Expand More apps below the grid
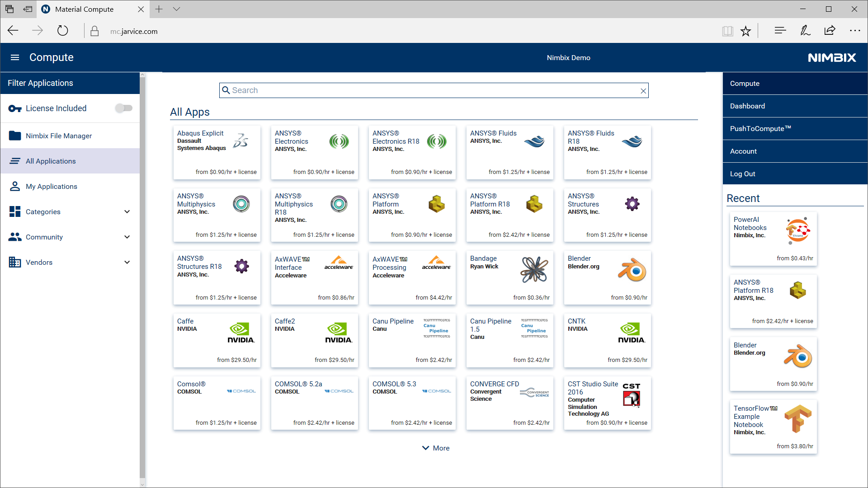The image size is (868, 488). click(435, 448)
